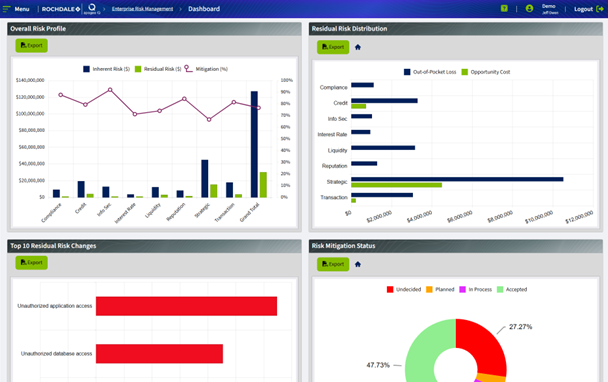Click the user profile avatar icon
608x382 pixels.
(529, 9)
